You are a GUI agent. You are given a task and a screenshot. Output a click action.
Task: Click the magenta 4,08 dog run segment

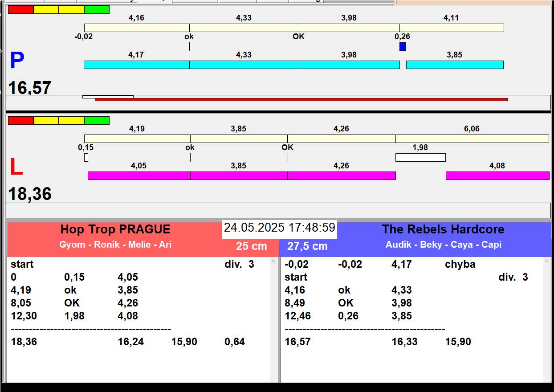(x=497, y=176)
